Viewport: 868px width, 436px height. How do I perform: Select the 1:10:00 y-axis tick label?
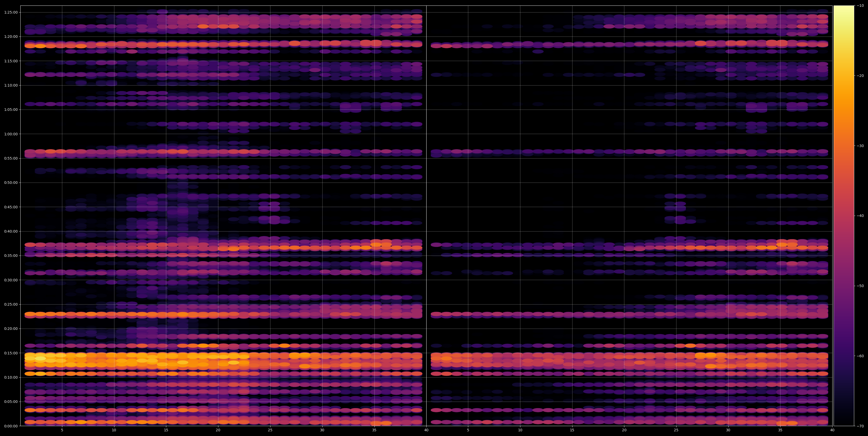(11, 85)
